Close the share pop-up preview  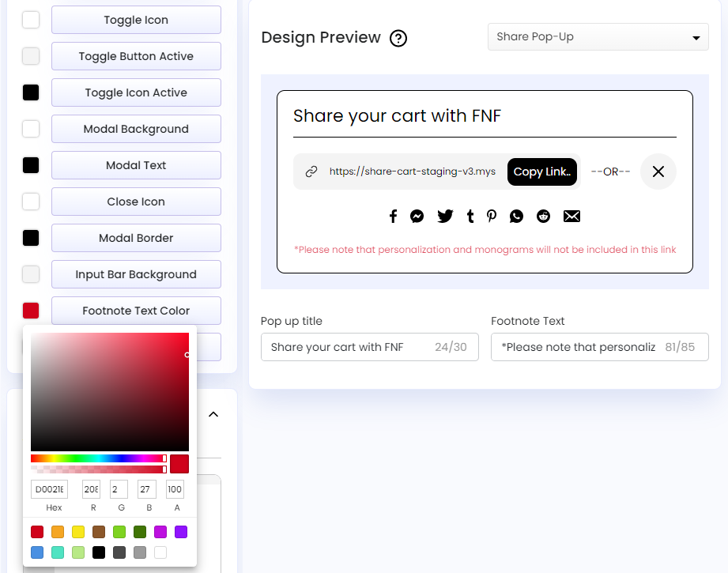[x=658, y=172]
